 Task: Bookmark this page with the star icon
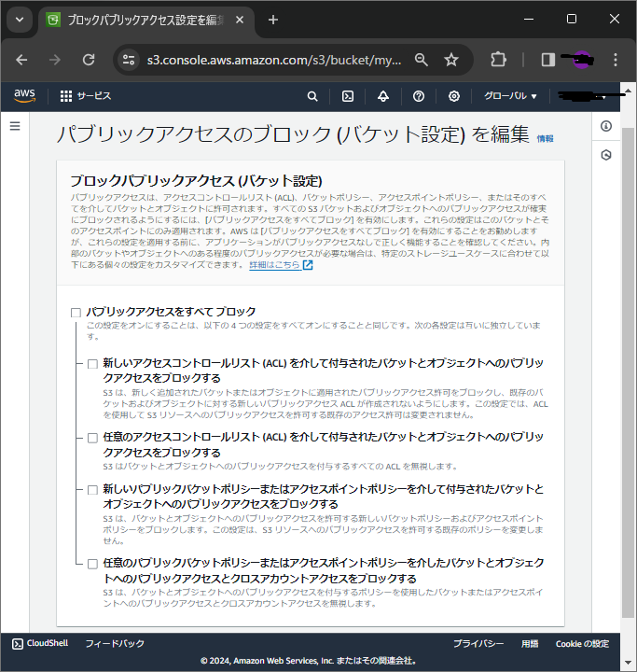click(x=451, y=60)
